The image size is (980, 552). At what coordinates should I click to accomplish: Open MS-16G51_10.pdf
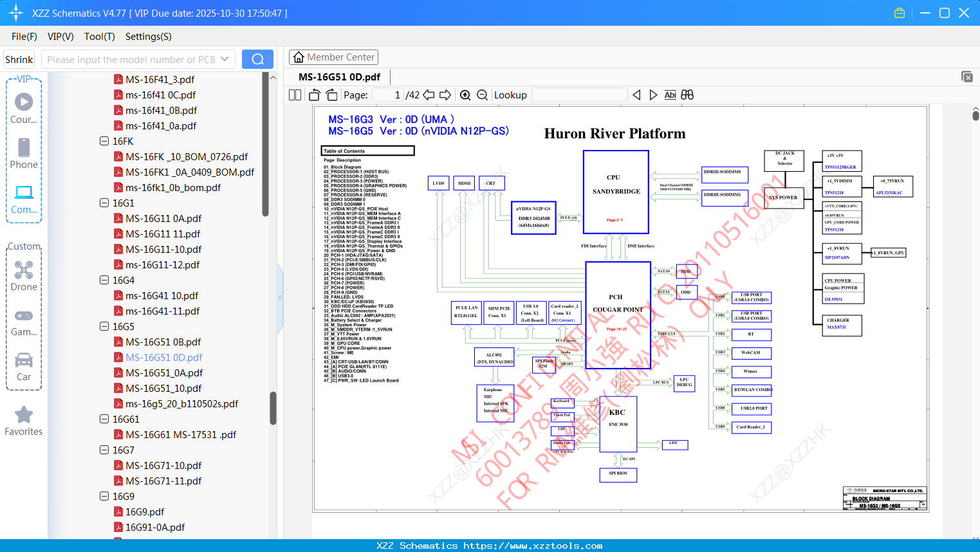pos(163,388)
